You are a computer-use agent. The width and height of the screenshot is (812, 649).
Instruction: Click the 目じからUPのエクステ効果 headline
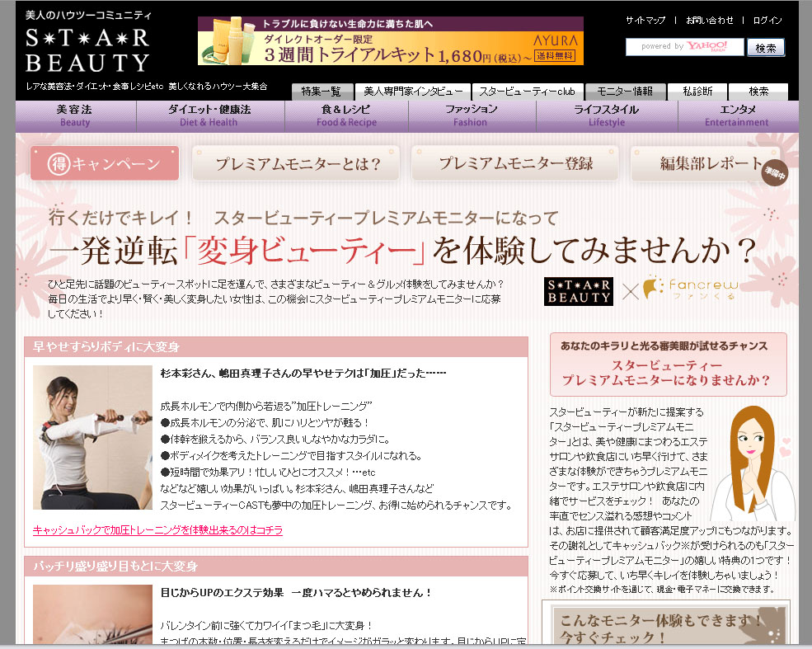tap(296, 593)
